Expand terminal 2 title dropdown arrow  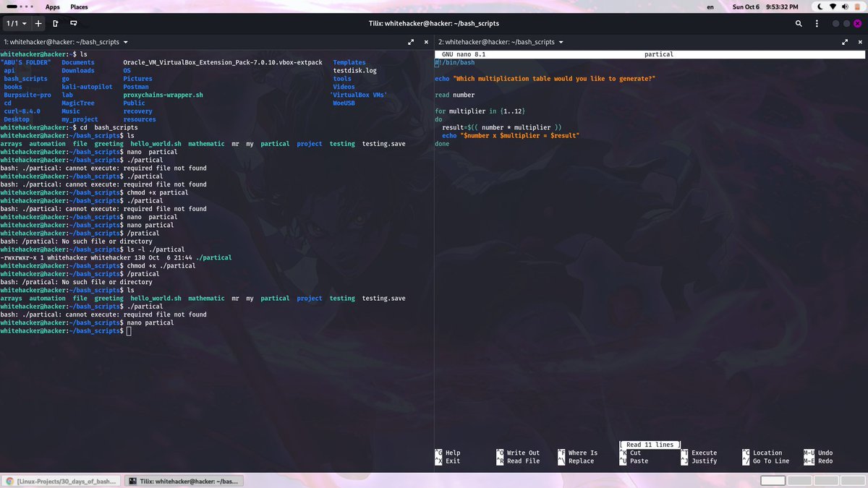pyautogui.click(x=560, y=43)
